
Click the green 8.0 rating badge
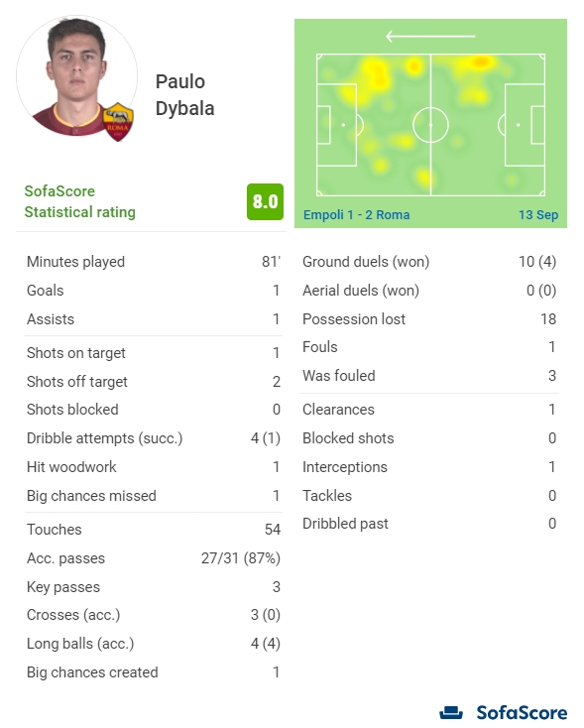[x=265, y=202]
